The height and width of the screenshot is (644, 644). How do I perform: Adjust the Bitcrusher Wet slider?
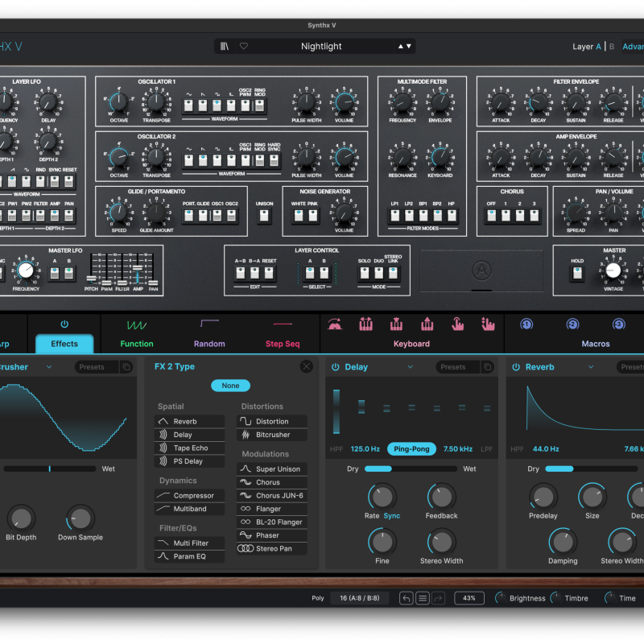point(50,469)
